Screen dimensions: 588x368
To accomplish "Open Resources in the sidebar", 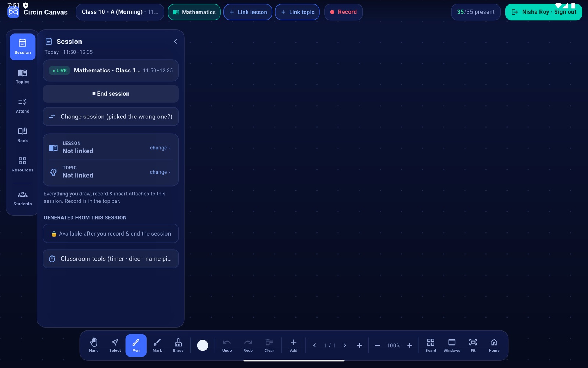I will pos(22,164).
